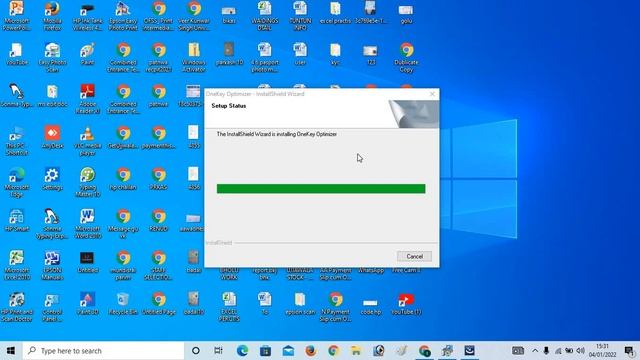Viewport: 640px width, 360px height.
Task: Select the Paint desktop shortcut
Action: 87,54
